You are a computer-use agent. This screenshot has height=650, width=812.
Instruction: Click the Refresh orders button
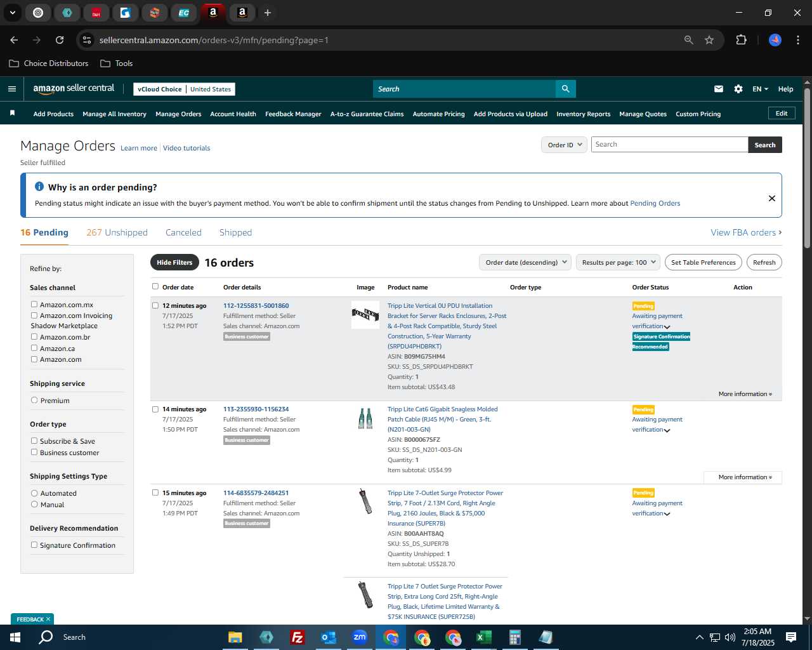[x=764, y=262]
